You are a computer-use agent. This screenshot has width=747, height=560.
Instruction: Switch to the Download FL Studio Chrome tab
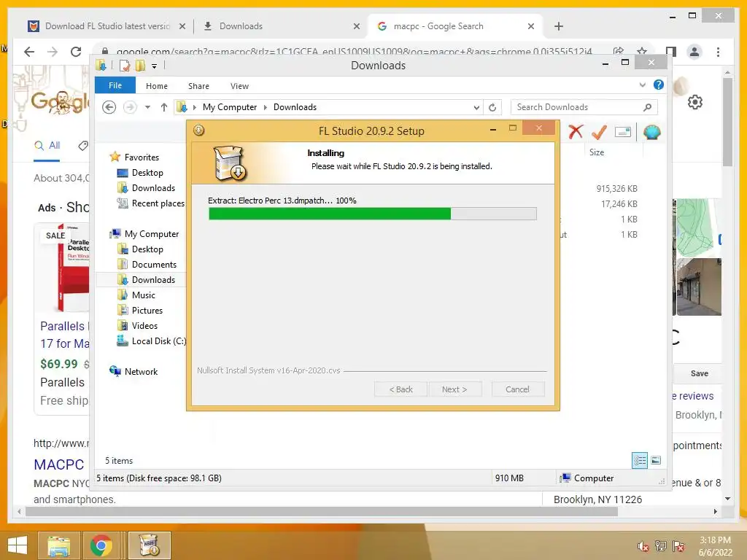pyautogui.click(x=107, y=26)
